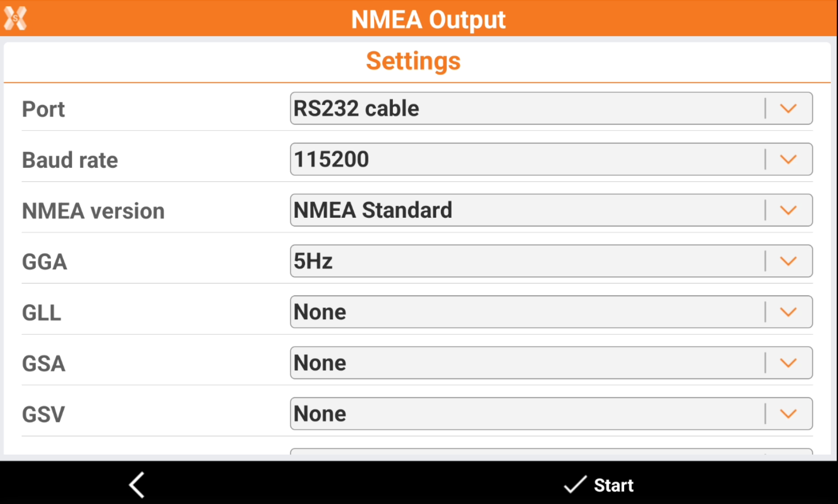Image resolution: width=838 pixels, height=504 pixels.
Task: Click the partially visible dropdown below GSV
Action: (x=551, y=451)
